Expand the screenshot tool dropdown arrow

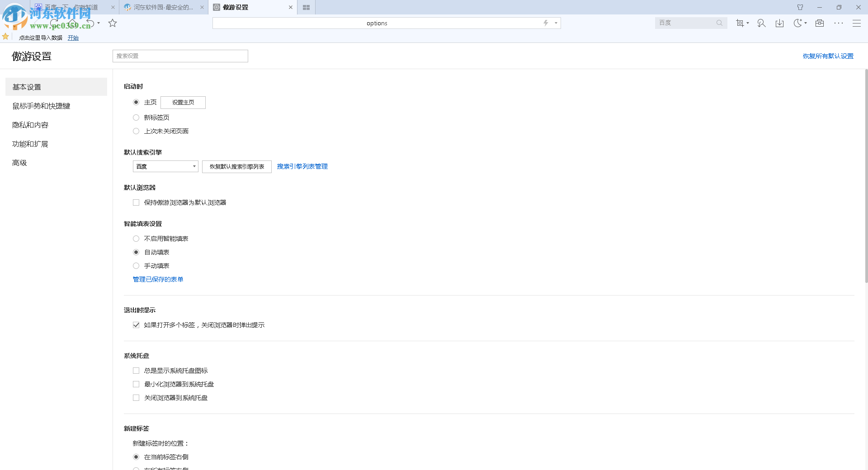coord(748,23)
